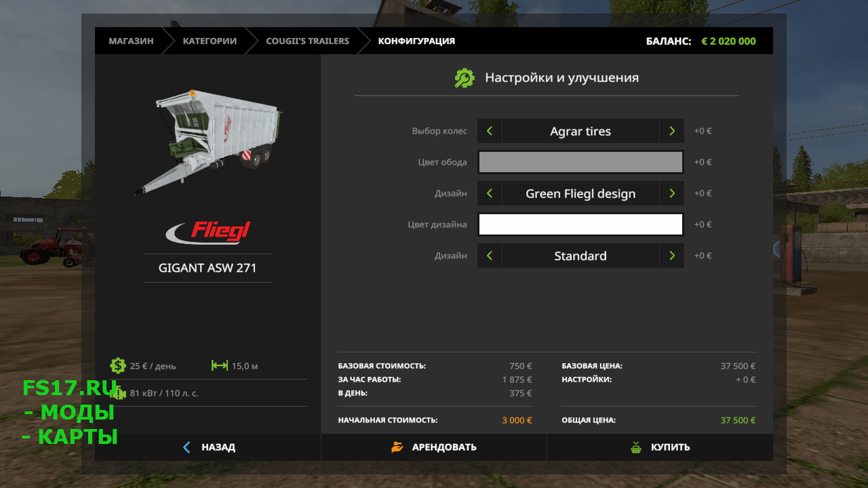Click the GIGANT ASW 271 model name
This screenshot has height=488, width=868.
pos(208,268)
